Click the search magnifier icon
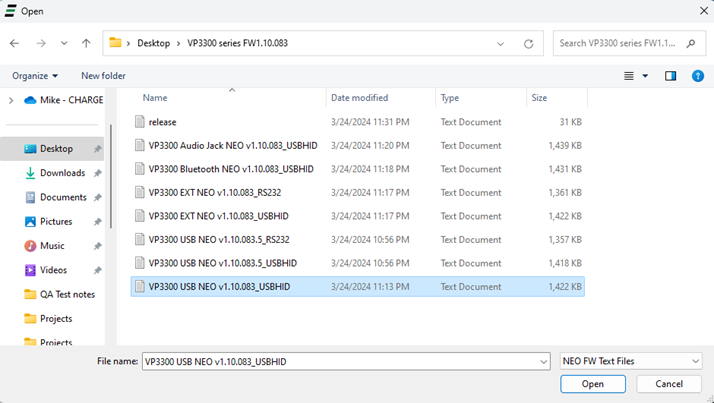Viewport: 714px width, 403px height. 694,44
